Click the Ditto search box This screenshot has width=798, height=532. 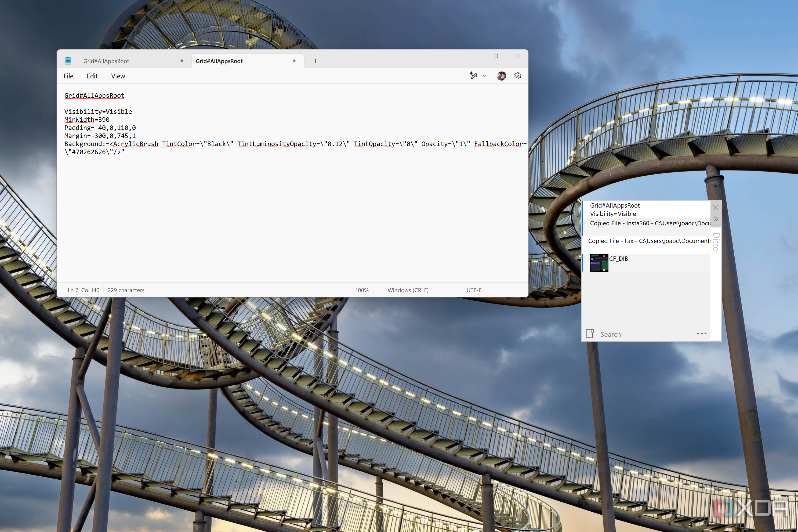click(645, 334)
